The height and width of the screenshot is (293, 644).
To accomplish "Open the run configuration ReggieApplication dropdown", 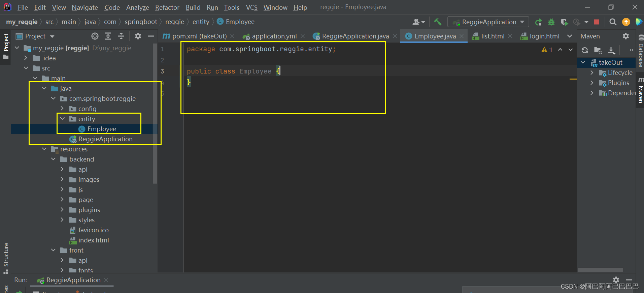I will [488, 22].
